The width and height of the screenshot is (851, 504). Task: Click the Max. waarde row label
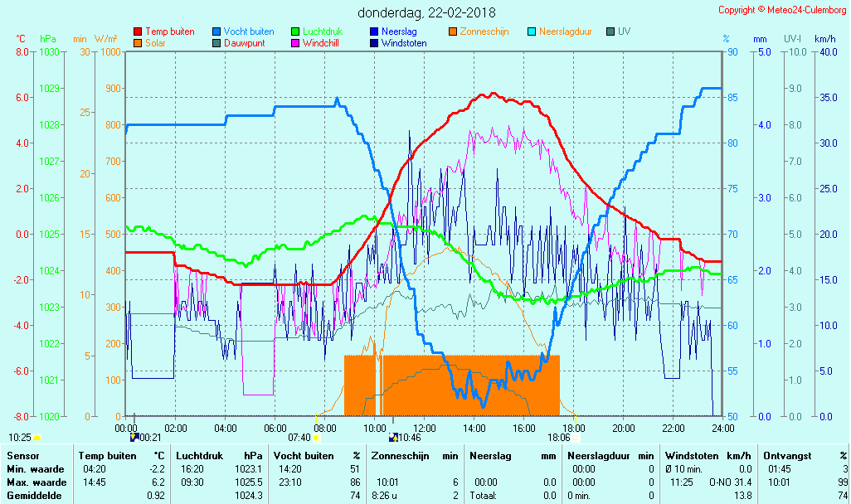tap(36, 482)
